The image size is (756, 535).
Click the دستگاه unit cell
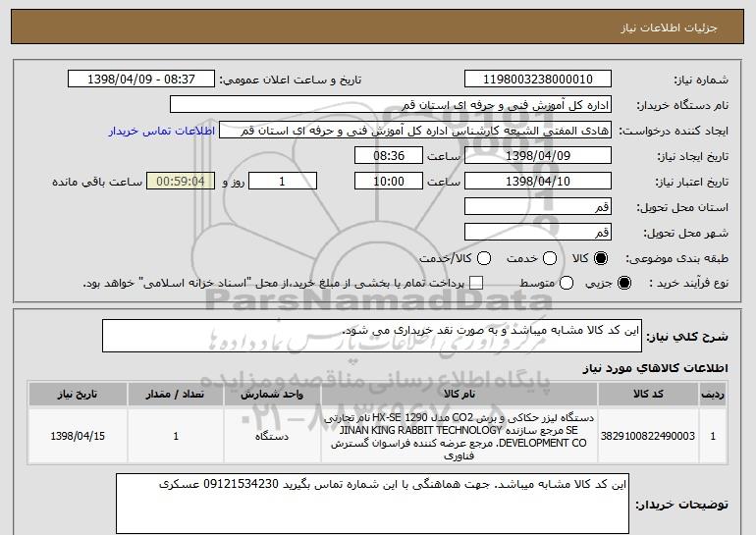click(272, 436)
